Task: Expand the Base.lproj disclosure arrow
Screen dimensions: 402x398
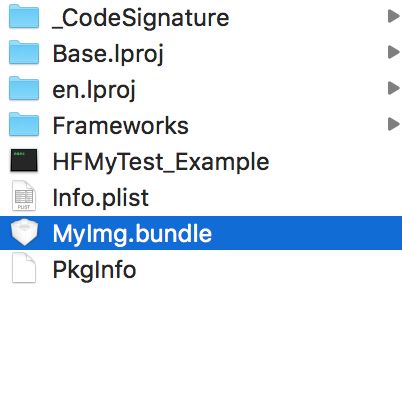Action: pyautogui.click(x=394, y=52)
